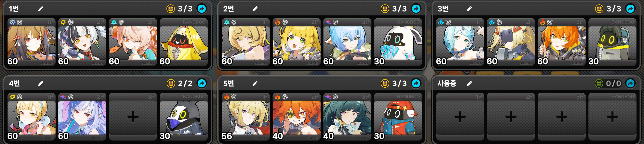Click the rename pencil icon beside 3번

pos(469,9)
